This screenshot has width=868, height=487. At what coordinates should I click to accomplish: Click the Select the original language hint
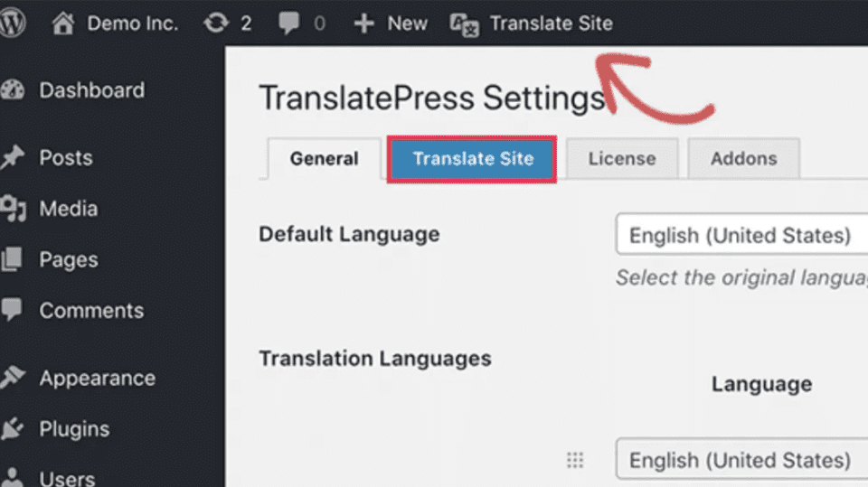(x=741, y=277)
